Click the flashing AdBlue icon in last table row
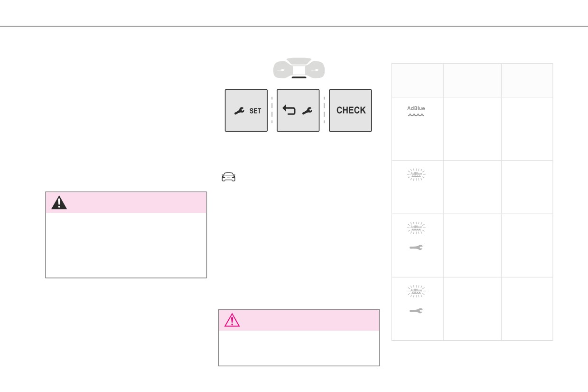This screenshot has width=588, height=392. click(417, 292)
